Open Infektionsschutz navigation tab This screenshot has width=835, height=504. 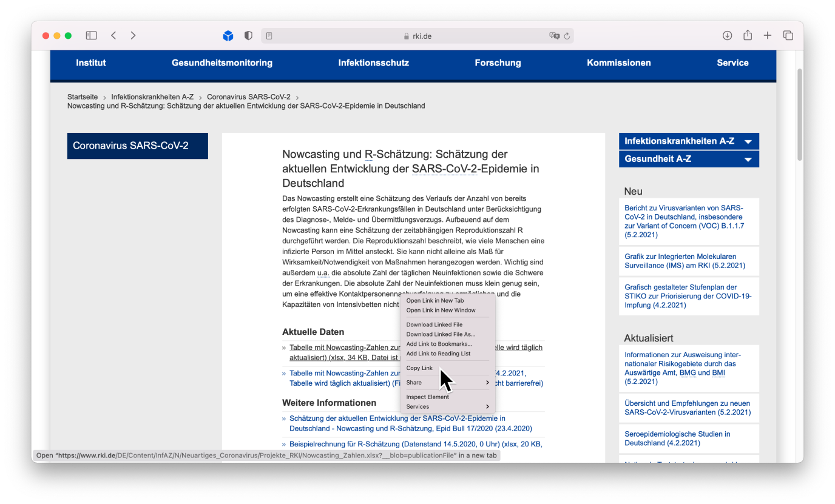(x=374, y=63)
